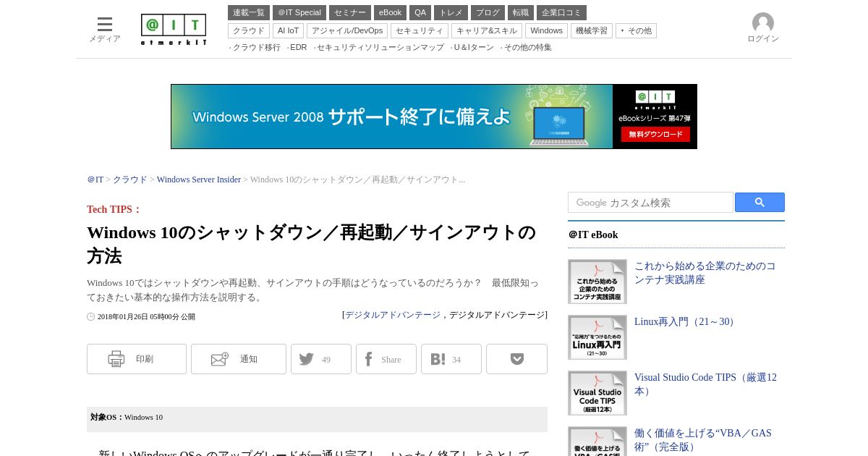Select the クラウド category button
Viewport: 868px width, 456px height.
(x=249, y=30)
